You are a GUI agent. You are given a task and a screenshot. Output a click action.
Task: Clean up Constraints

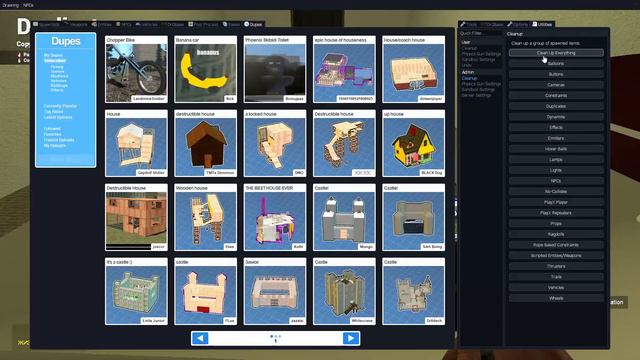[x=556, y=96]
